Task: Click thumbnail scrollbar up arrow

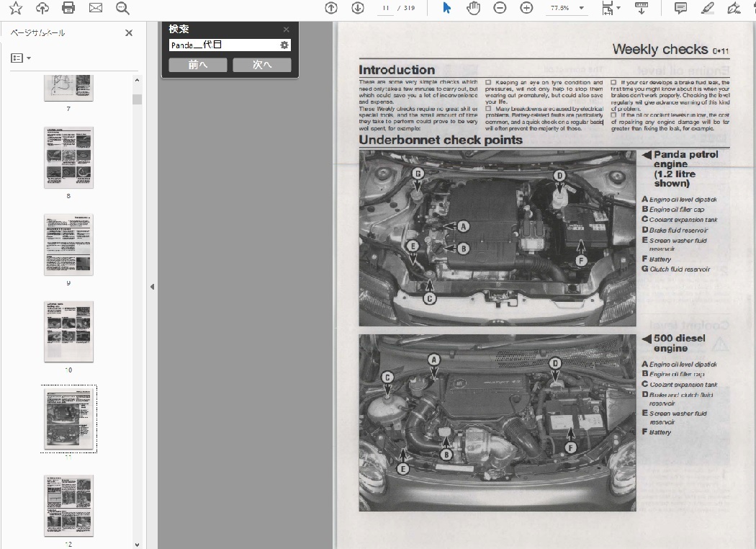Action: click(x=137, y=80)
